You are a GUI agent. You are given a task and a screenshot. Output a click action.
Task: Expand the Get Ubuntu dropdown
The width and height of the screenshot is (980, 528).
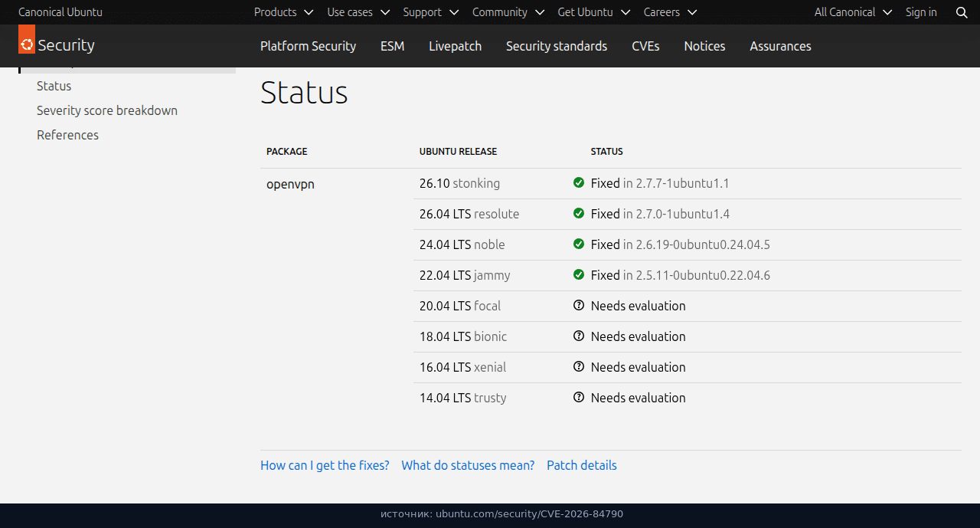[594, 12]
